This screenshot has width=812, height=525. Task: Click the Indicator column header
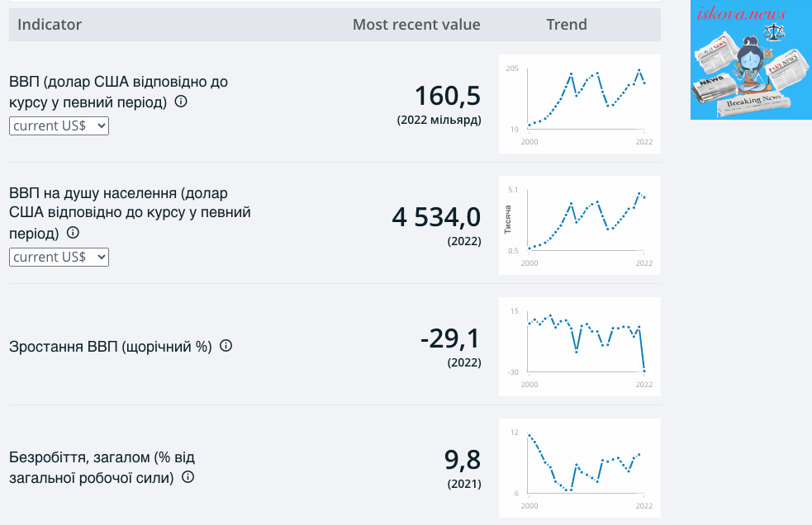tap(50, 24)
